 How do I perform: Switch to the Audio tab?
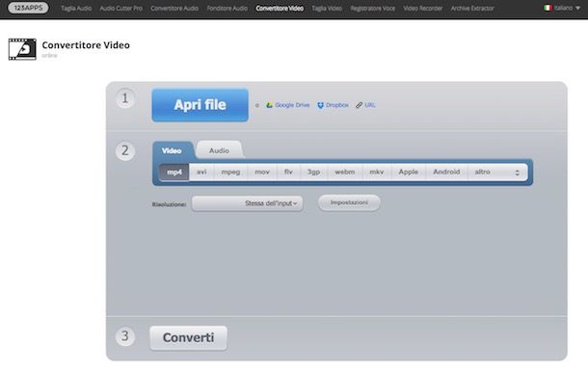pyautogui.click(x=219, y=150)
